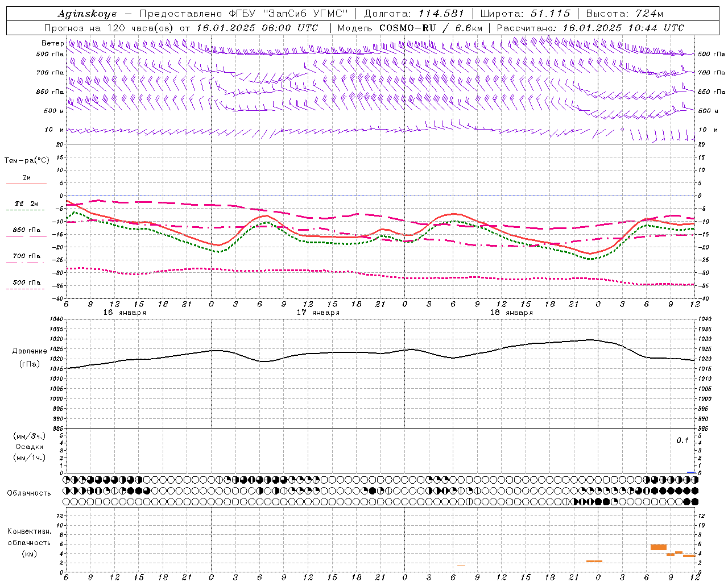This screenshot has height=582, width=728.
Task: Click the Давление pressure chart title
Action: click(29, 351)
